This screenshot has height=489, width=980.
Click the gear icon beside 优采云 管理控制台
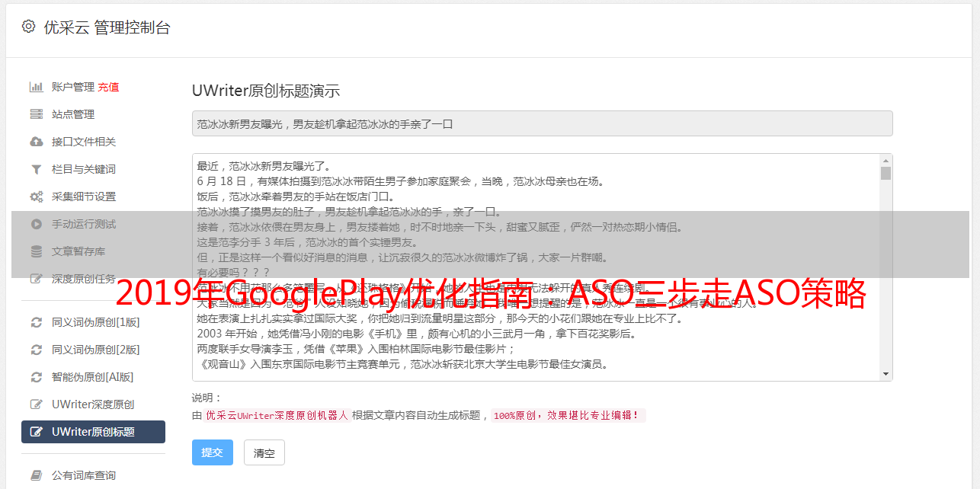coord(28,27)
